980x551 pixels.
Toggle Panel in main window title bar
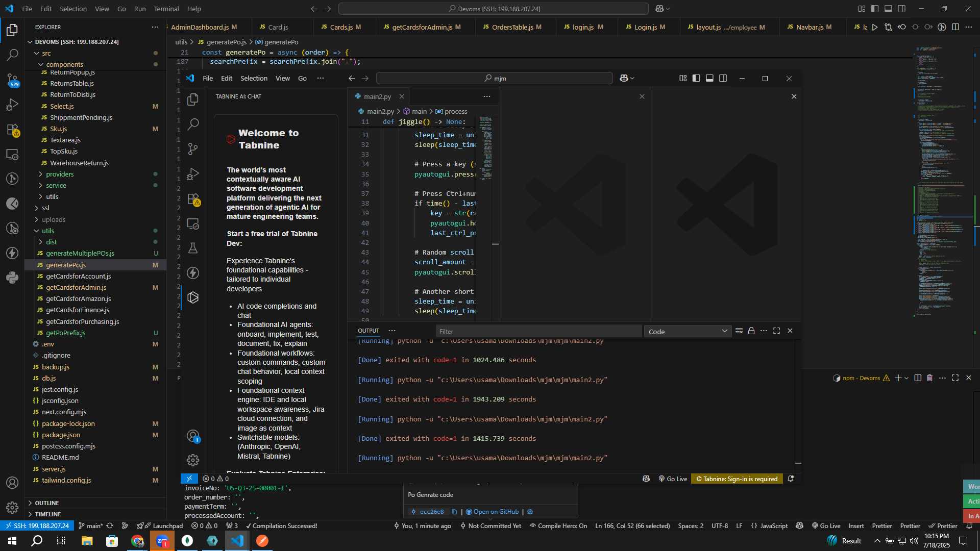(x=888, y=9)
